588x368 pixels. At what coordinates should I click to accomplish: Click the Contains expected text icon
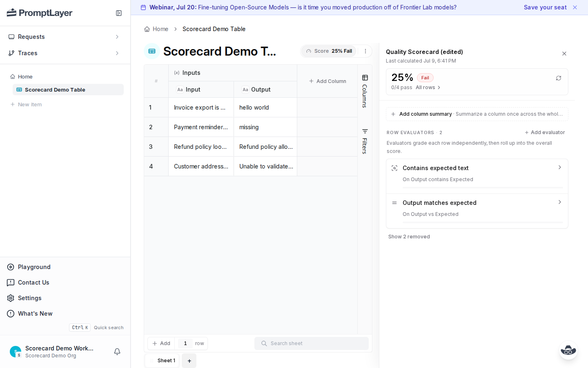394,168
